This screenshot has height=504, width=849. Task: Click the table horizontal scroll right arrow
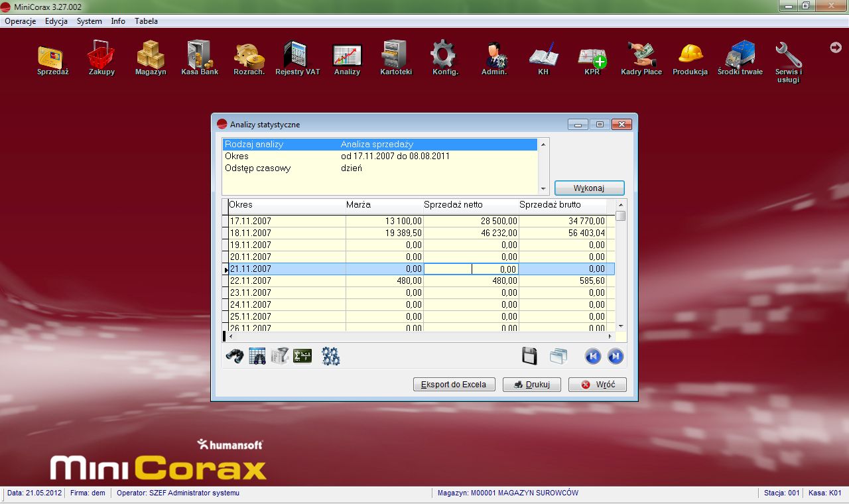point(612,336)
